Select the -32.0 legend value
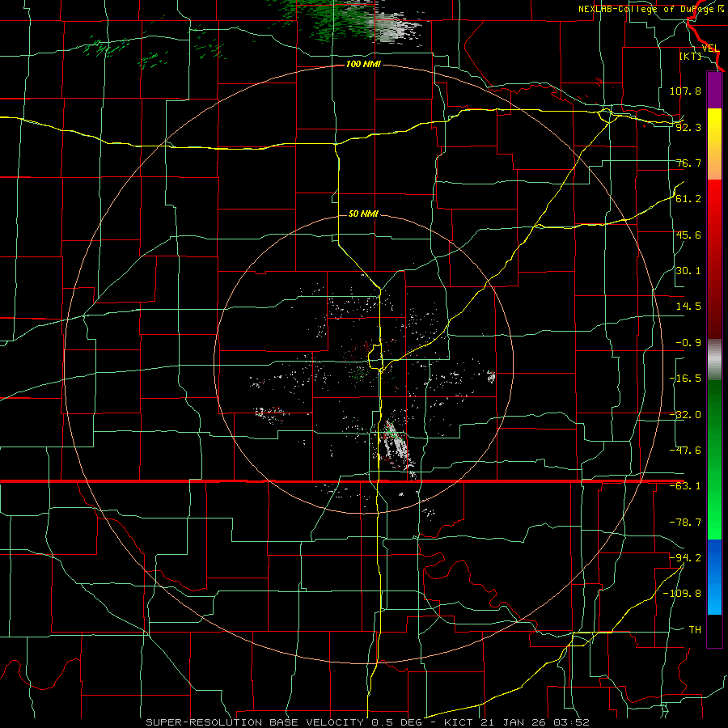This screenshot has width=728, height=728. click(x=685, y=415)
